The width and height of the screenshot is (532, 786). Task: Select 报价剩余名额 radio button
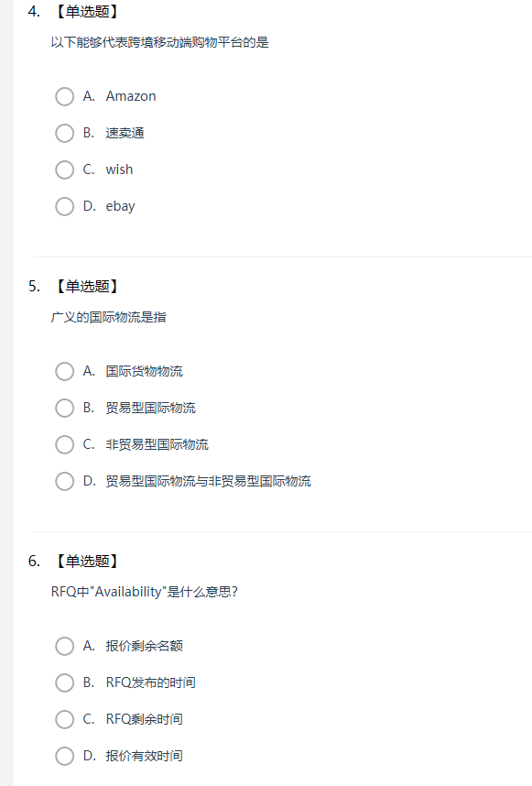coord(65,646)
